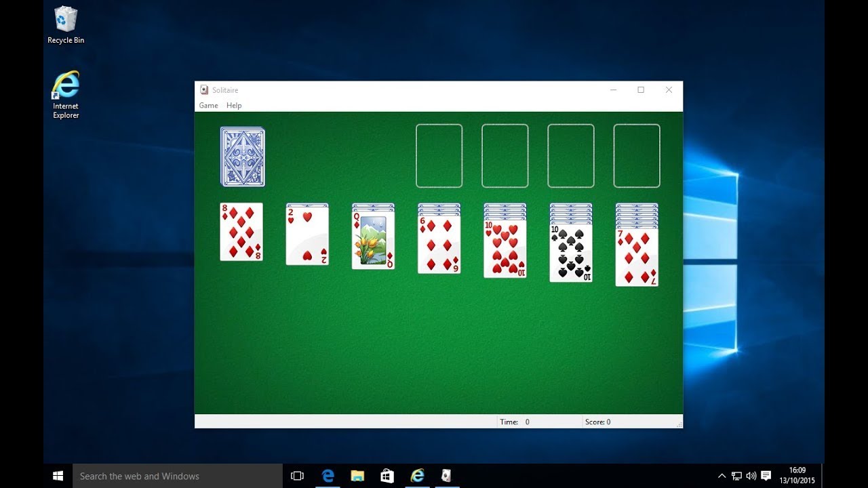Select the 6 of diamonds card
Viewport: 868px width, 488px height.
click(x=439, y=244)
